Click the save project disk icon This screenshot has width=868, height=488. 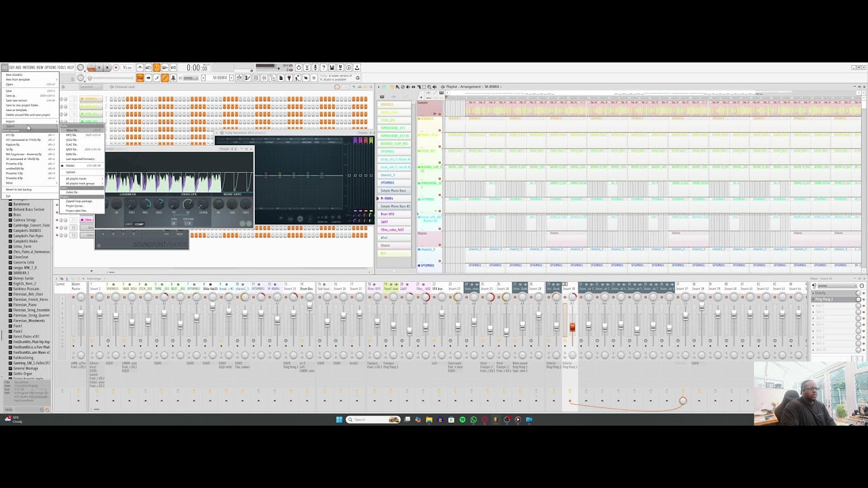332,67
